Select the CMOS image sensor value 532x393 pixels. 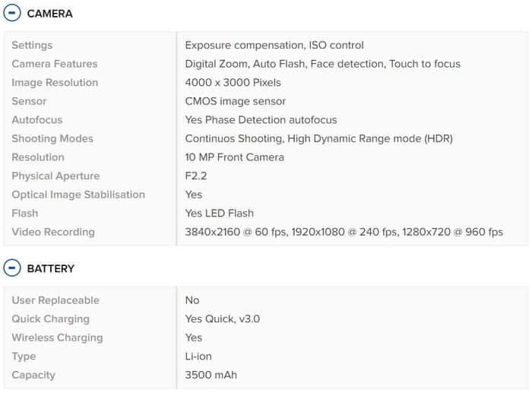click(x=236, y=101)
